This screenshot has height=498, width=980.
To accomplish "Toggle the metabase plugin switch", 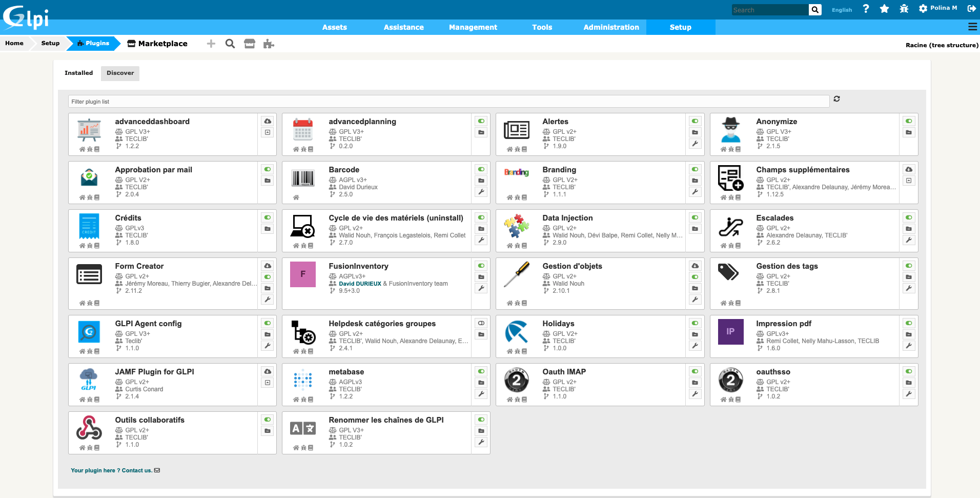I will point(481,371).
